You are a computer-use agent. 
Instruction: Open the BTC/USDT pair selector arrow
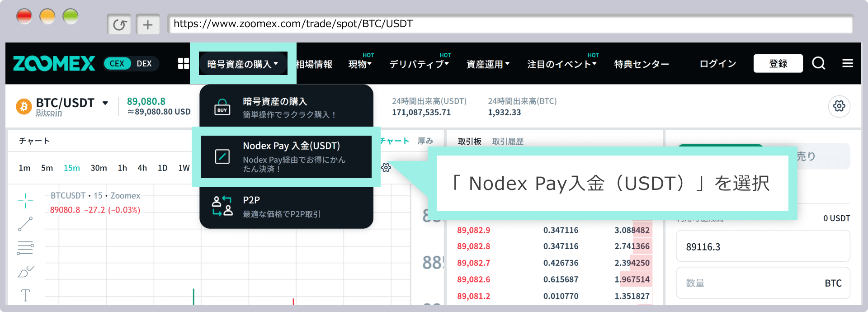point(105,103)
